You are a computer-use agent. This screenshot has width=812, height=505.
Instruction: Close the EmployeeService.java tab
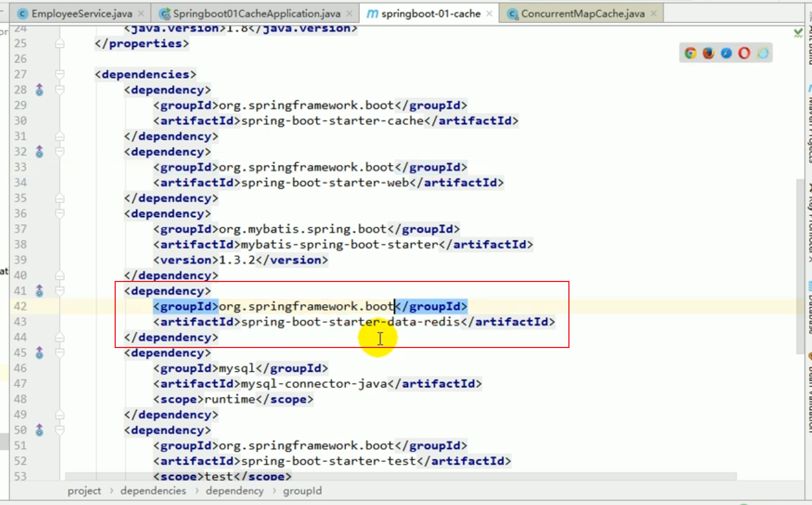click(141, 13)
